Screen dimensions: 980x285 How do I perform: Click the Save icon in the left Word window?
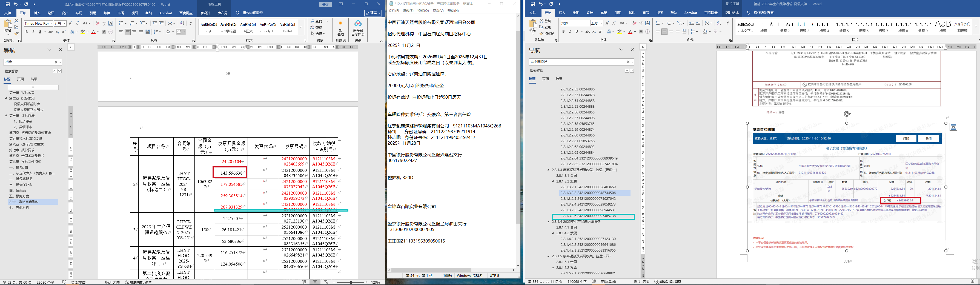[x=8, y=4]
